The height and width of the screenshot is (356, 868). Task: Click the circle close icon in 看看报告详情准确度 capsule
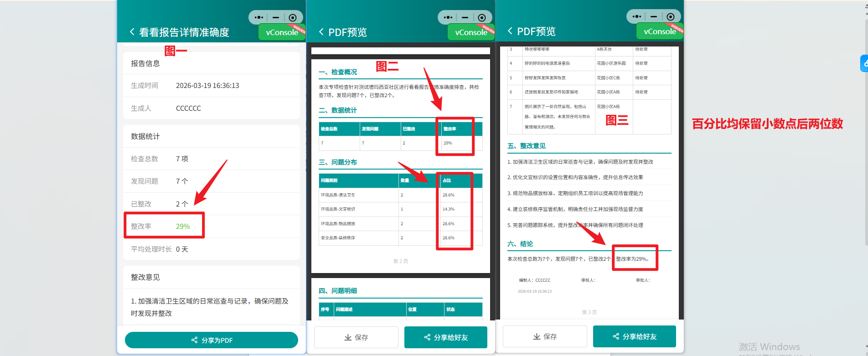pos(293,17)
